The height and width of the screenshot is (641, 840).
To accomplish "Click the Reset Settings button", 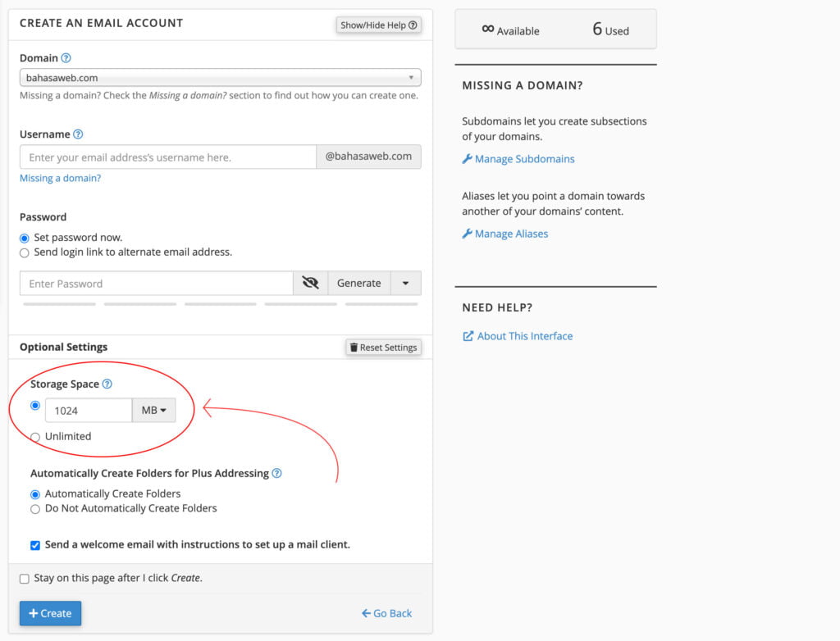I will point(384,347).
